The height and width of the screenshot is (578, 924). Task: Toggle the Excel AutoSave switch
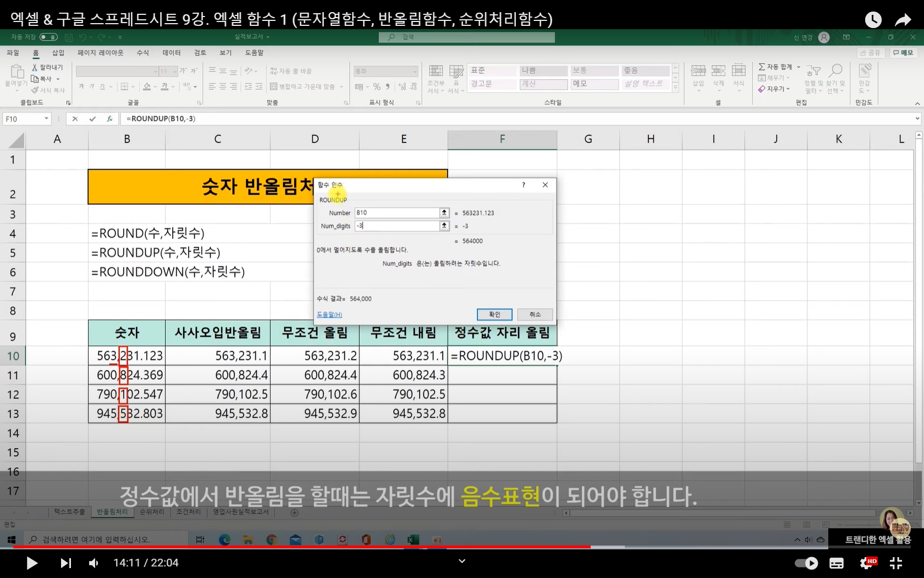tap(48, 37)
